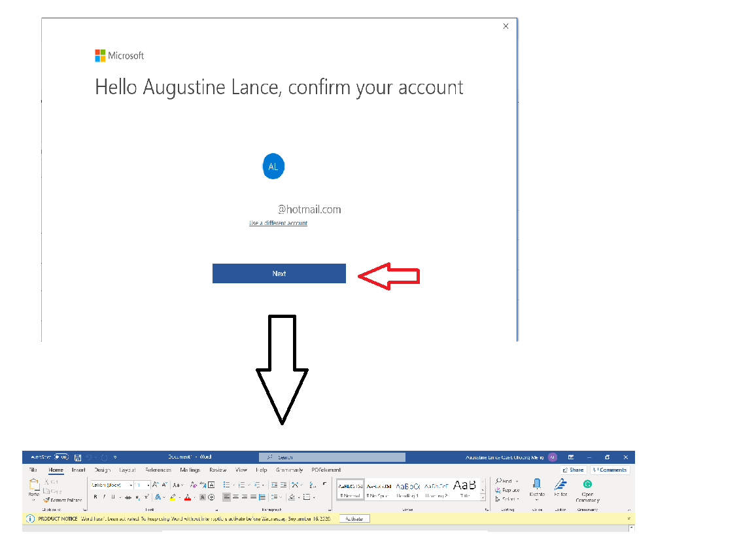Click the Redo icon in Word's title bar

(x=104, y=457)
